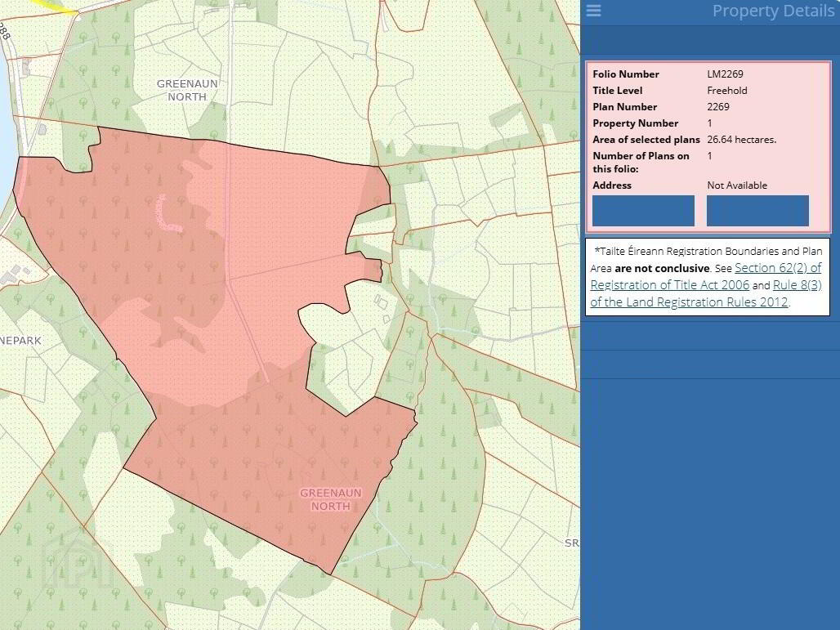Click the SR label at the map's right edge
The height and width of the screenshot is (630, 840).
tap(571, 543)
